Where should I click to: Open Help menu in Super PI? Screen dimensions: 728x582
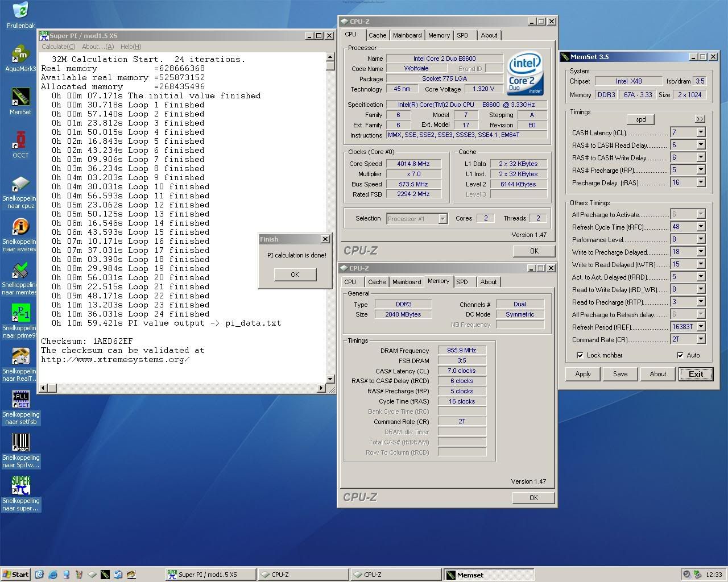click(x=130, y=47)
